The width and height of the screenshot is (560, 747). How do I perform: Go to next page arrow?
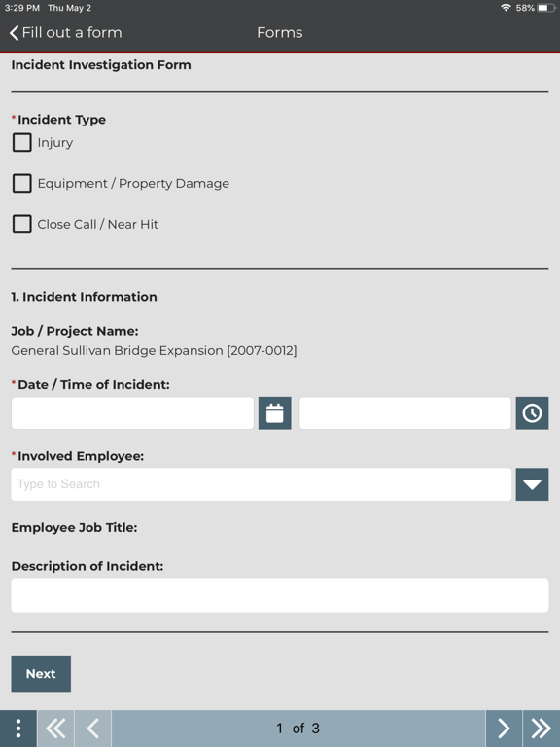(504, 729)
